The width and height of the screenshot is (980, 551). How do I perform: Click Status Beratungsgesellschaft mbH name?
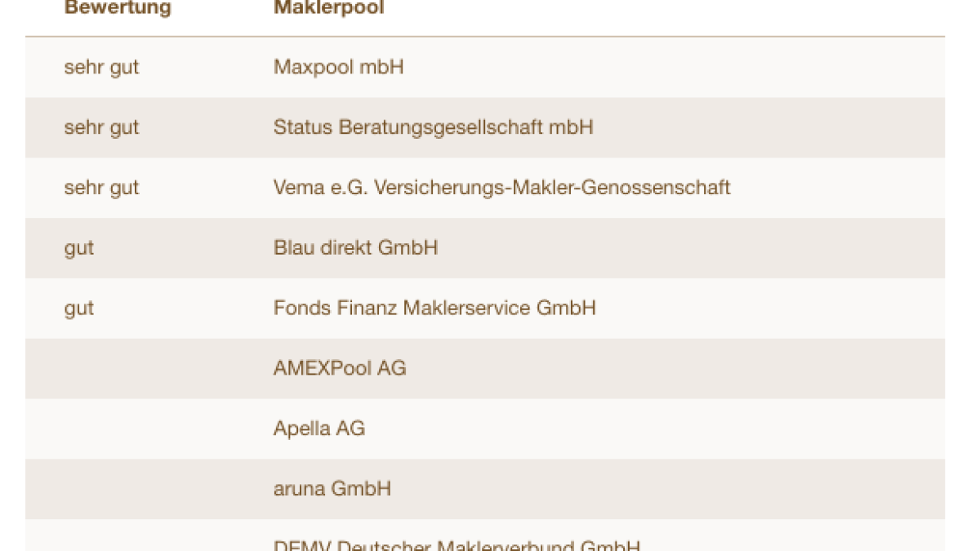[433, 127]
